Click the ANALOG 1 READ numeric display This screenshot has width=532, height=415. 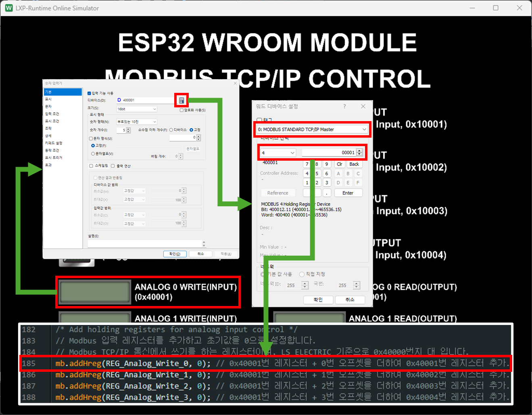click(309, 317)
